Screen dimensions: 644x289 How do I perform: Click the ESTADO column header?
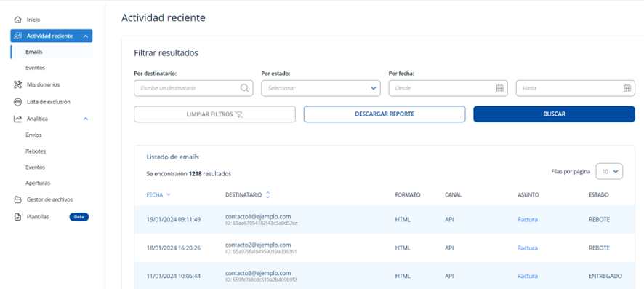599,195
